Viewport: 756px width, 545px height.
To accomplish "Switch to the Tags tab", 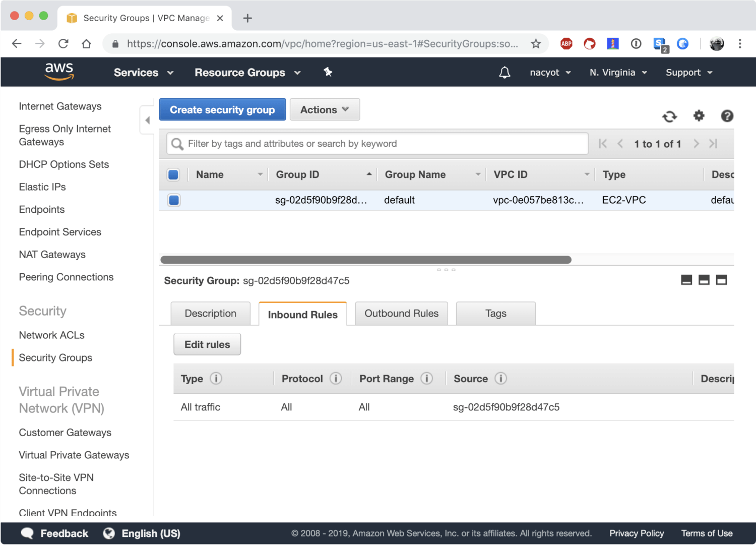I will (x=496, y=314).
